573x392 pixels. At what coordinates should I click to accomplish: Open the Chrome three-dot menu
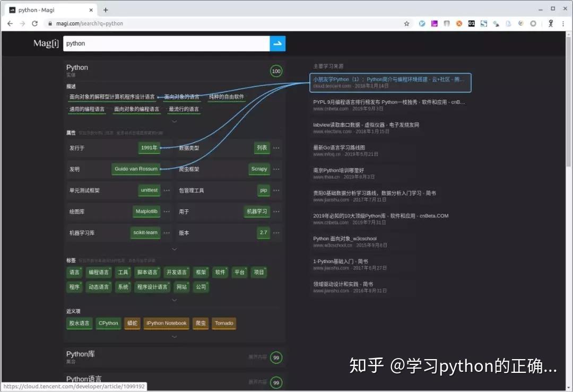click(x=563, y=24)
